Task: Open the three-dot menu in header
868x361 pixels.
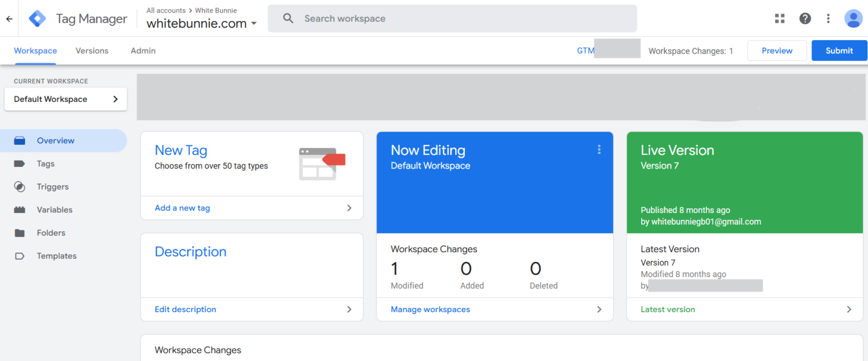Action: (x=828, y=18)
